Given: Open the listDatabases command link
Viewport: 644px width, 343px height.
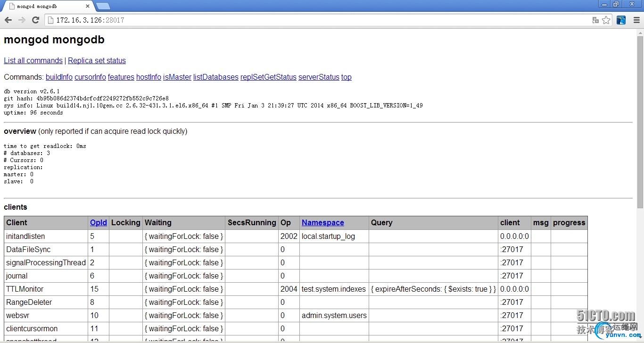Looking at the screenshot, I should pyautogui.click(x=216, y=77).
